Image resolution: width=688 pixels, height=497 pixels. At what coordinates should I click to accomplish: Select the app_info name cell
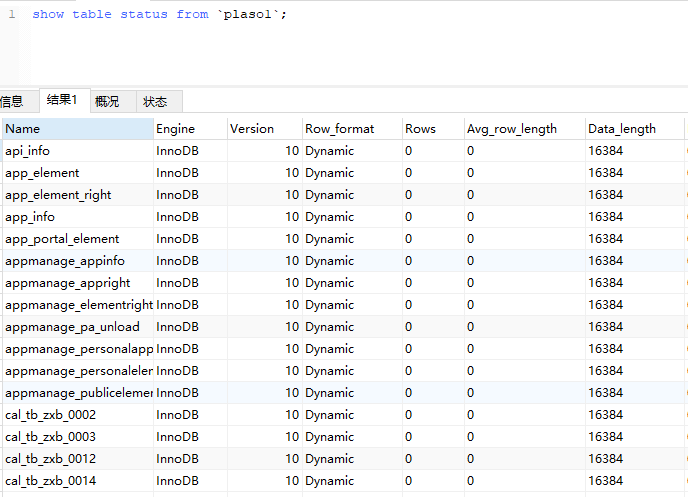[78, 217]
